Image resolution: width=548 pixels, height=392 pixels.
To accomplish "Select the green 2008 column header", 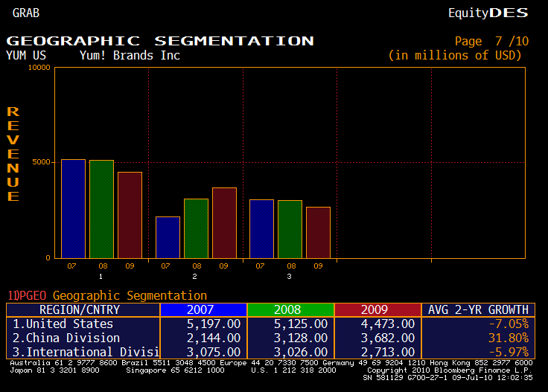I will 290,309.
